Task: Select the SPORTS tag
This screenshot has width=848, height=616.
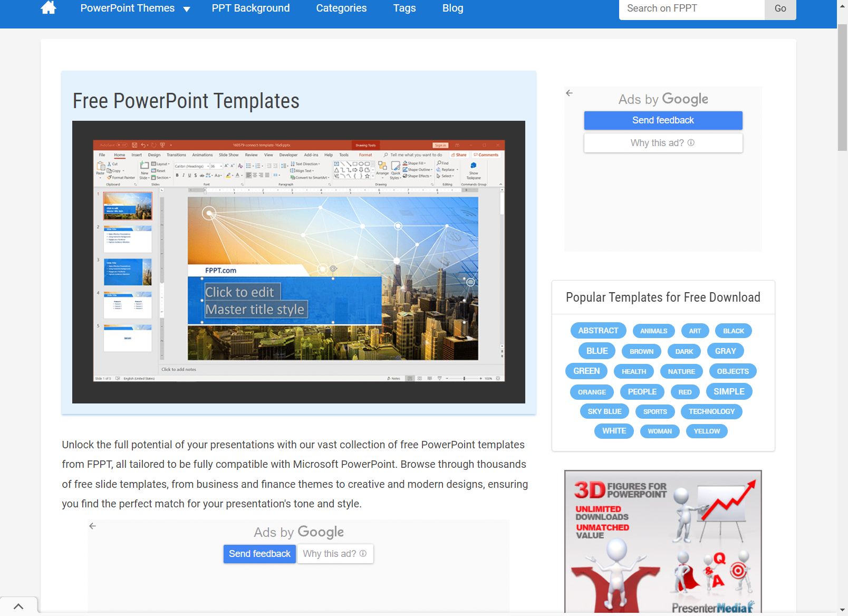Action: click(655, 412)
